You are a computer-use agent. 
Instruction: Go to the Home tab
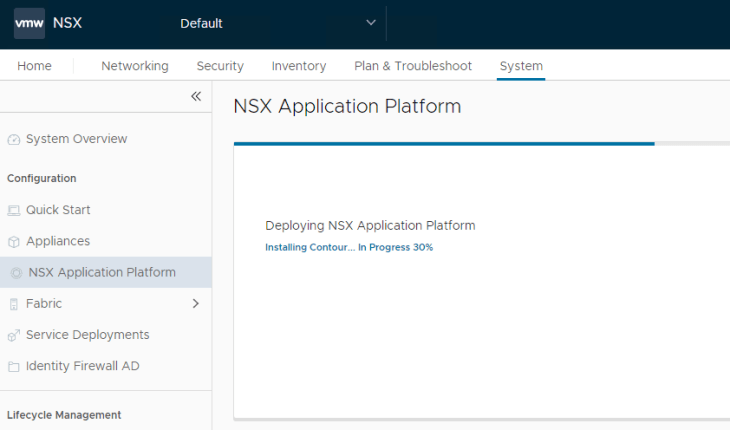(34, 66)
